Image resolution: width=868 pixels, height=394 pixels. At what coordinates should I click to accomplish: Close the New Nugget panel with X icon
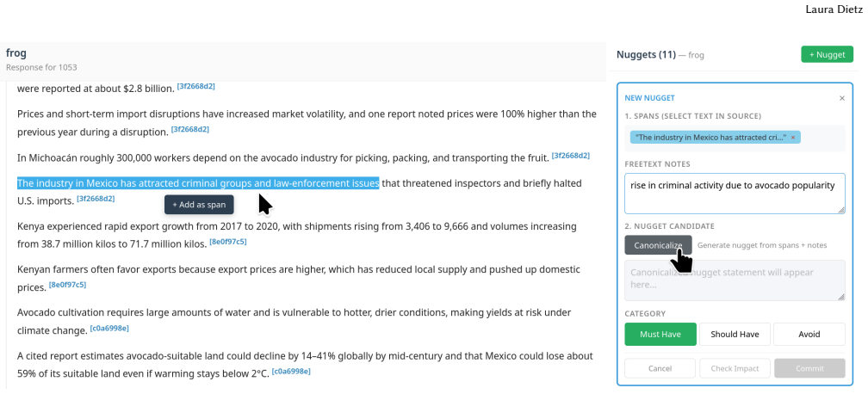(842, 98)
